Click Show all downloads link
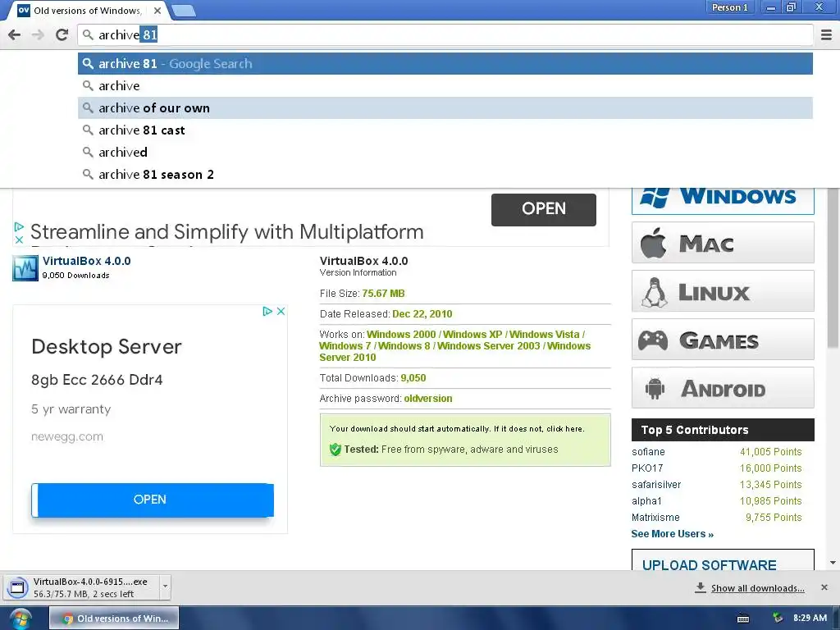840x630 pixels. tap(757, 588)
